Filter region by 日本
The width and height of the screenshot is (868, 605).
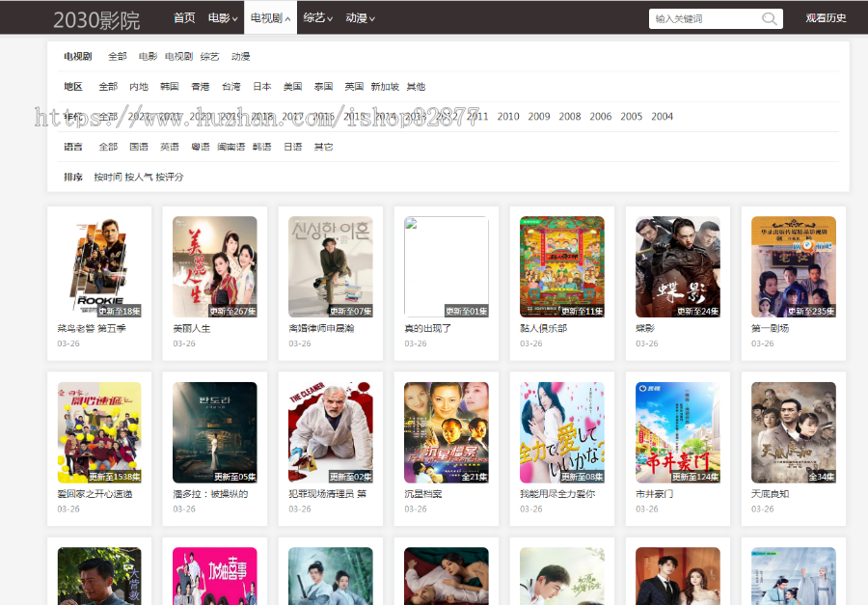coord(261,87)
